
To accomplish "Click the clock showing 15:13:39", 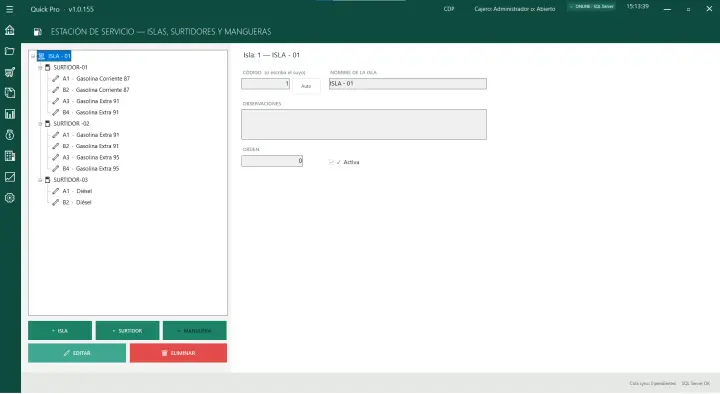I will (x=637, y=6).
